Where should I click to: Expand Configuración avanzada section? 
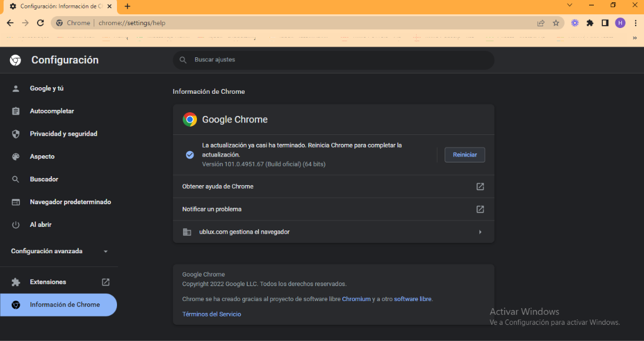coord(58,251)
